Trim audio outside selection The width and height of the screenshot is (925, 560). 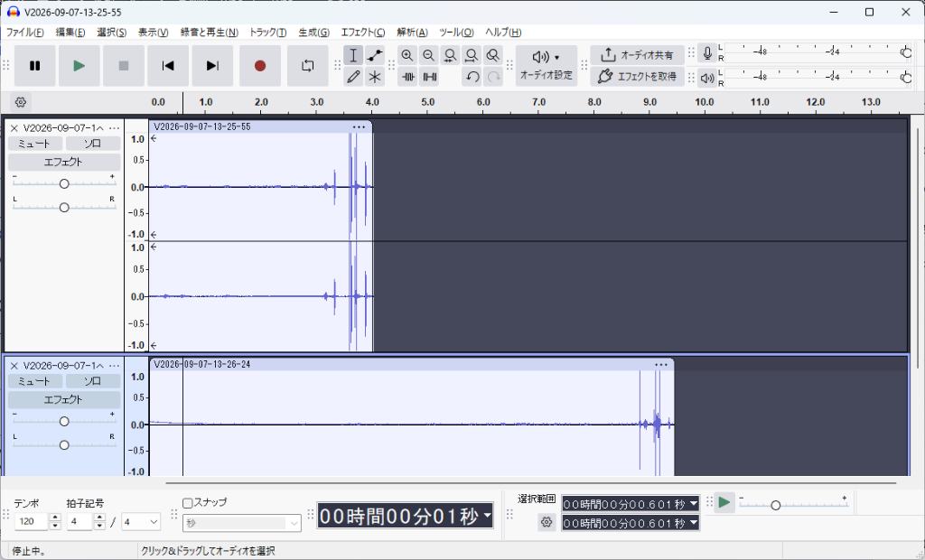coord(407,77)
